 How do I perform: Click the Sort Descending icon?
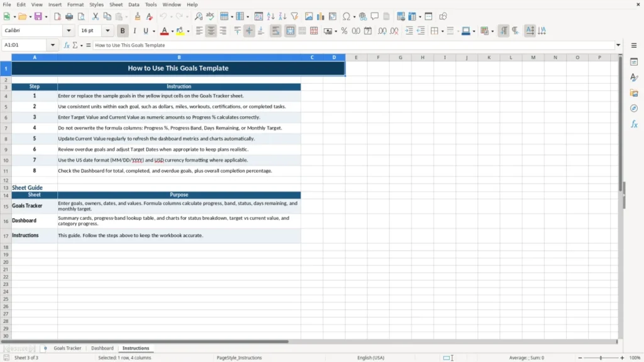pos(282,16)
